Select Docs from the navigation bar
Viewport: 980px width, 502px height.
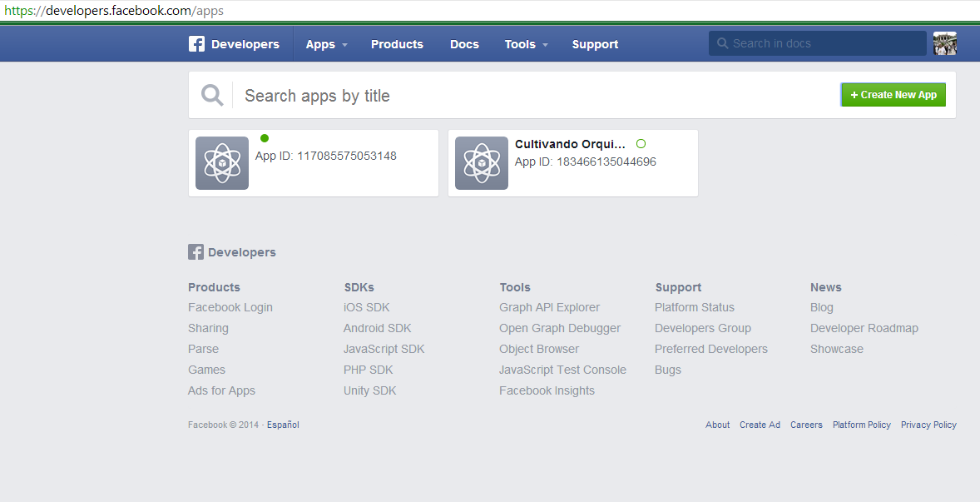(464, 43)
